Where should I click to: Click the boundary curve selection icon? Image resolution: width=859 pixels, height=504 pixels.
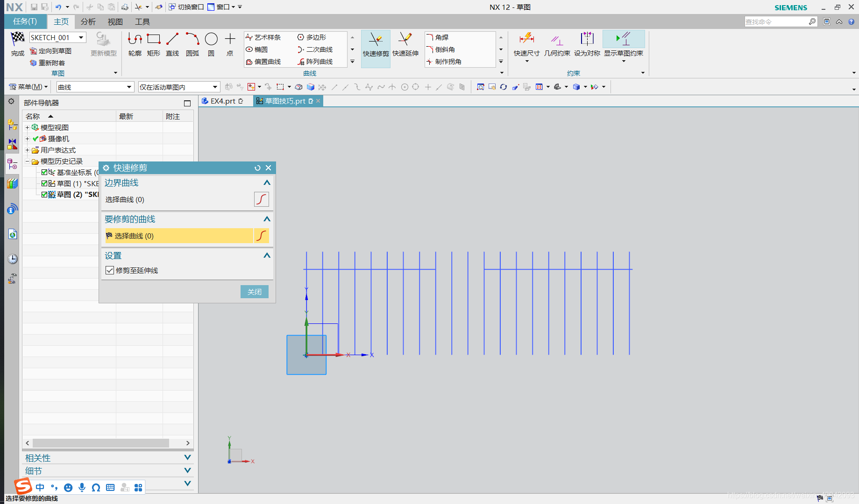coord(261,199)
